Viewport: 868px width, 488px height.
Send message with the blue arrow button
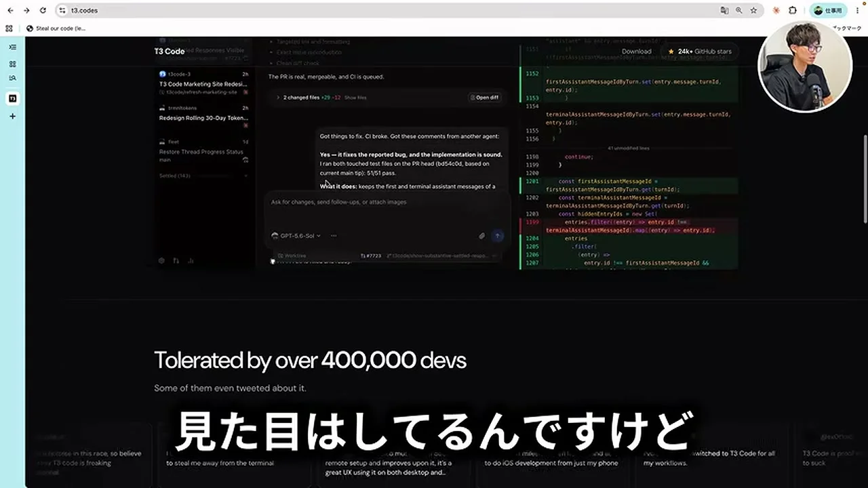pyautogui.click(x=498, y=236)
